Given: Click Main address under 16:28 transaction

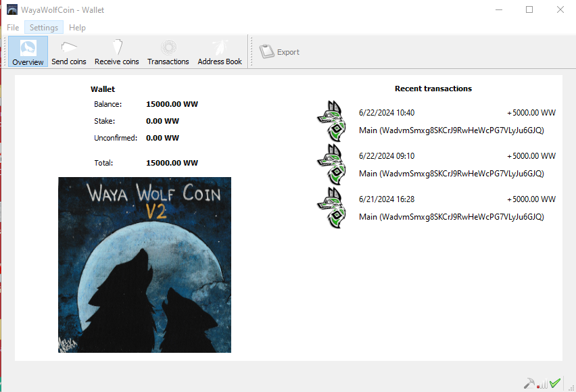Looking at the screenshot, I should click(x=452, y=217).
